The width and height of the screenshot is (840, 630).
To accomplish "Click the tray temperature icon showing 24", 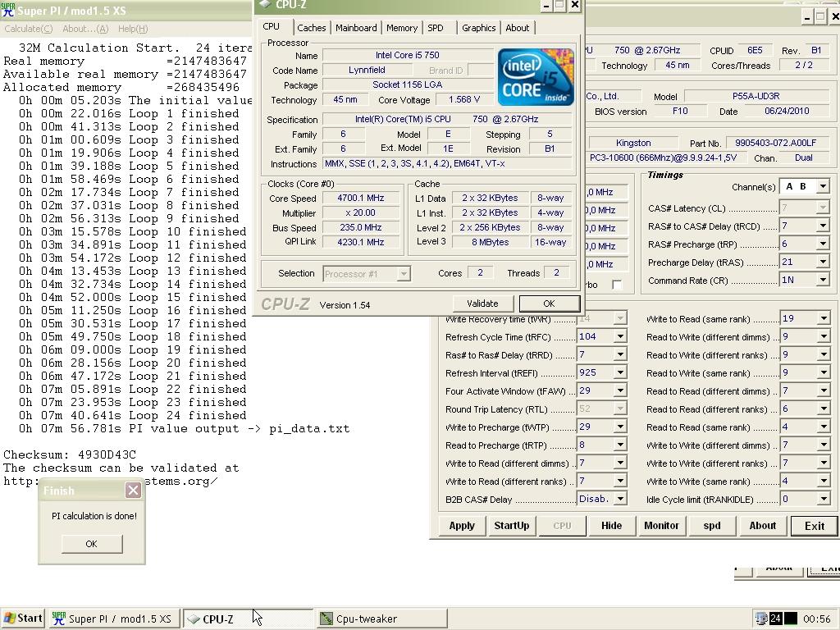I will [776, 619].
